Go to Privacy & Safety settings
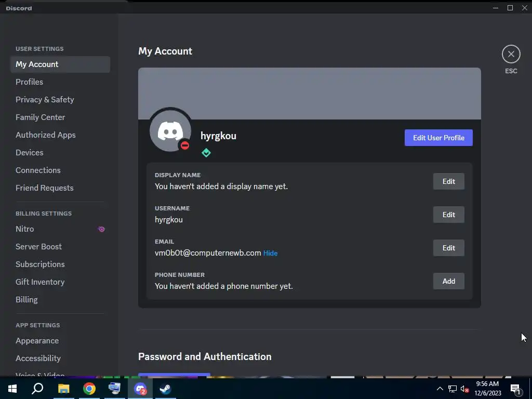 tap(60, 99)
